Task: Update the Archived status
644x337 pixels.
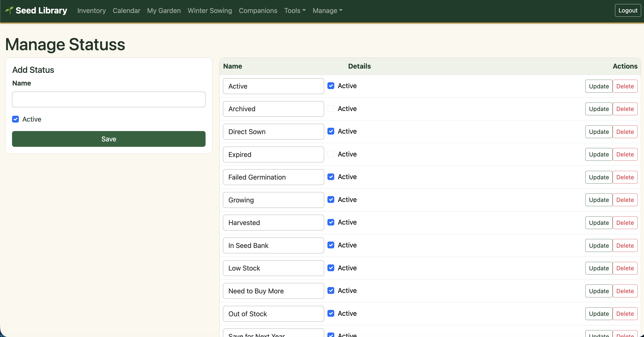Action: pyautogui.click(x=599, y=109)
